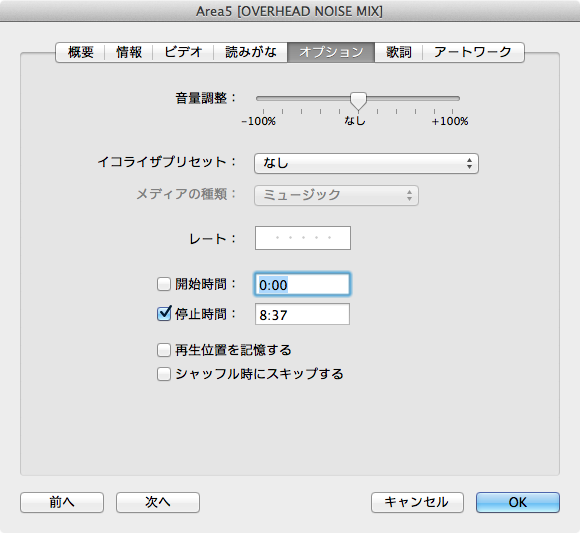This screenshot has height=533, width=580.
Task: Click the 開始時間 input field
Action: 302,284
